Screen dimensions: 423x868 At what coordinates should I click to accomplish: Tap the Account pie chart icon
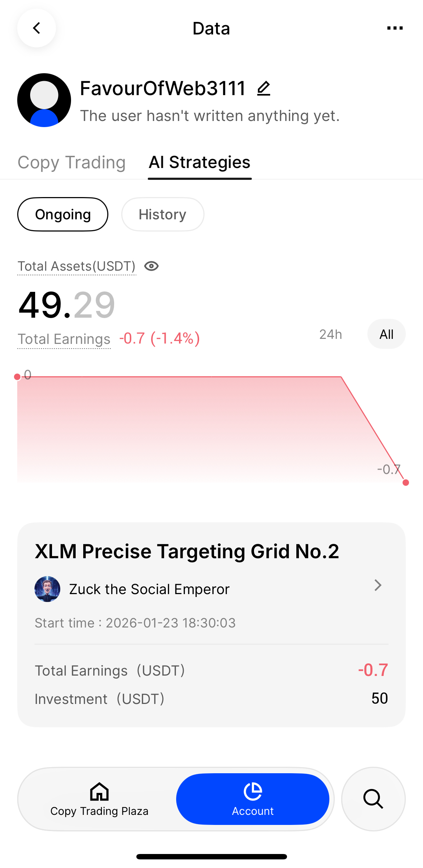click(x=253, y=791)
